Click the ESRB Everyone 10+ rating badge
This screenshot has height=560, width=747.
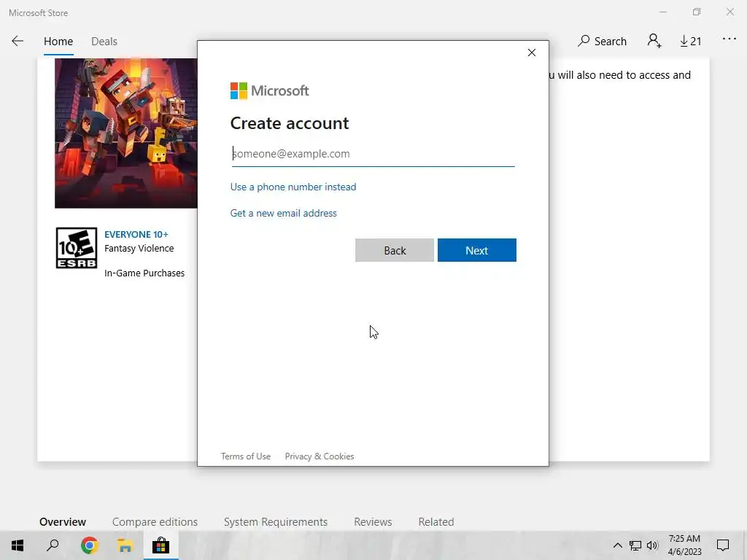[x=76, y=248]
